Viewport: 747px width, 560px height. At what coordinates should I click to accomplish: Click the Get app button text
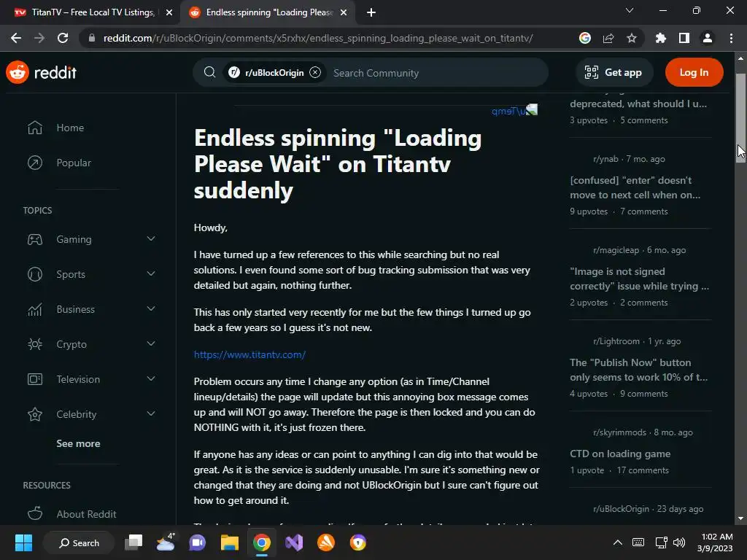click(623, 72)
